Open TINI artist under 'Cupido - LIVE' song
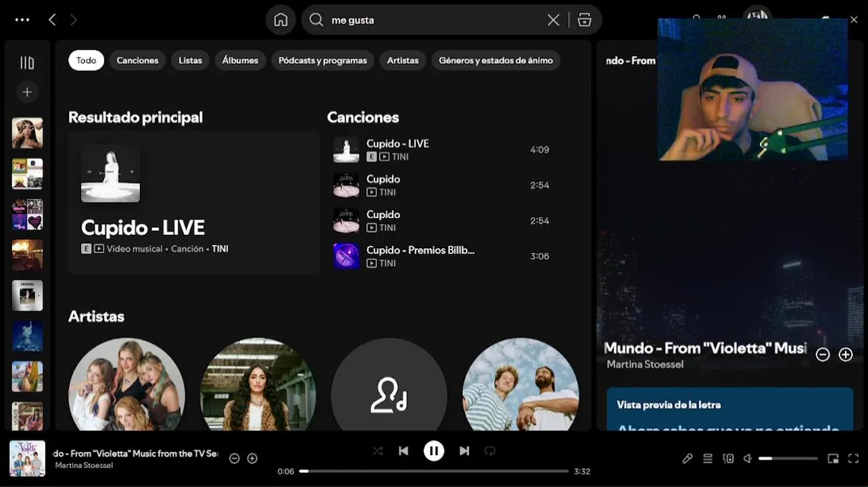Screen dimensions: 868x487 point(400,157)
